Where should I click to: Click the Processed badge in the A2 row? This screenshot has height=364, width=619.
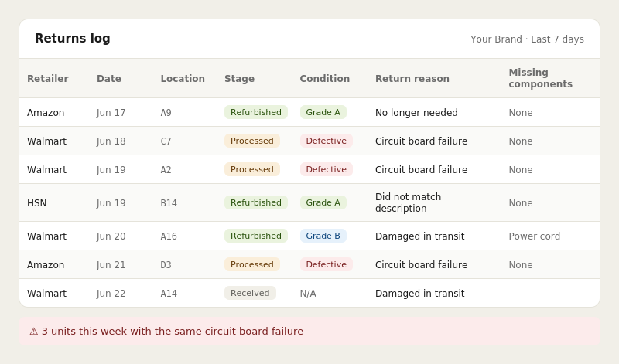[252, 169]
